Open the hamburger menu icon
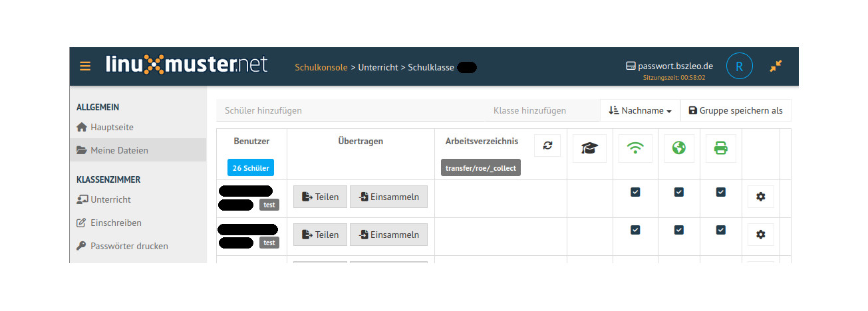868x311 pixels. click(x=85, y=66)
